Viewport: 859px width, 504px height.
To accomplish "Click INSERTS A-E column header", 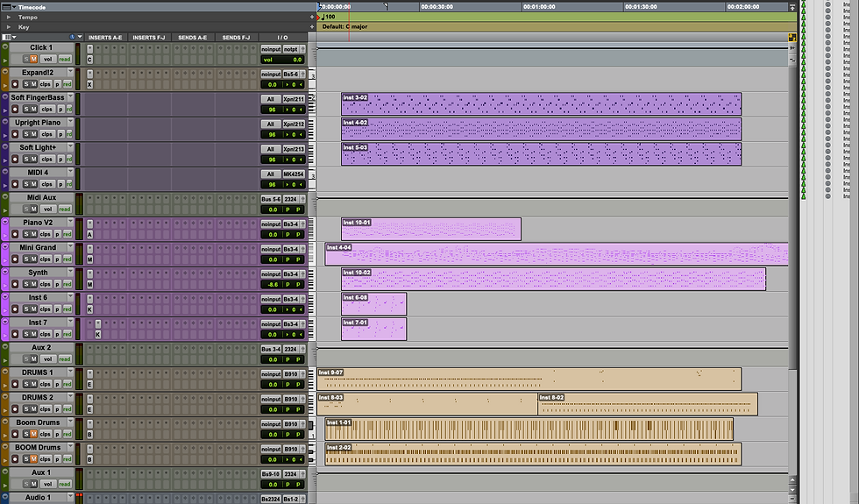I will point(105,38).
